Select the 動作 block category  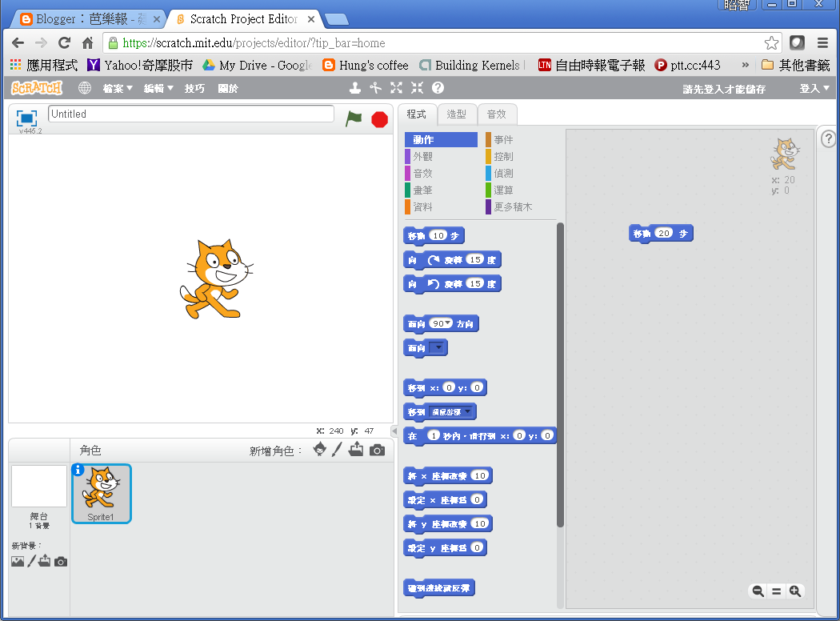point(441,140)
